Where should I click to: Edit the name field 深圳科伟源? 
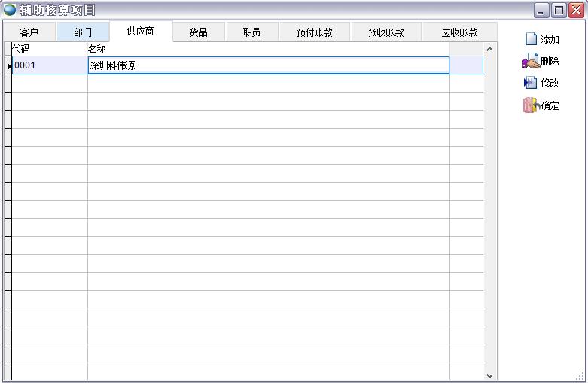click(268, 66)
